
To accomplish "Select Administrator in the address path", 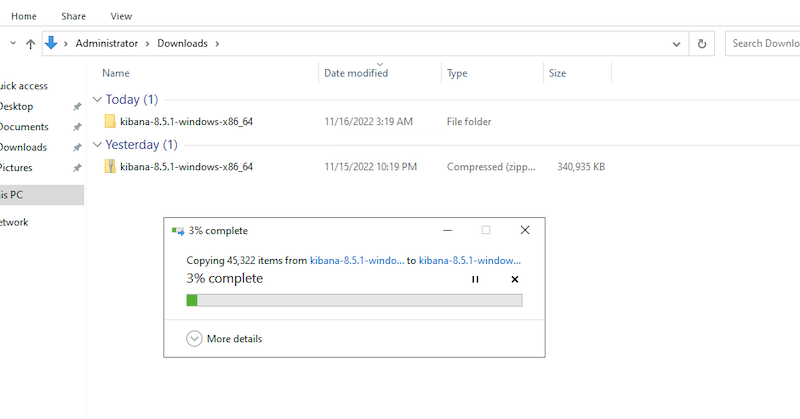I will 107,43.
